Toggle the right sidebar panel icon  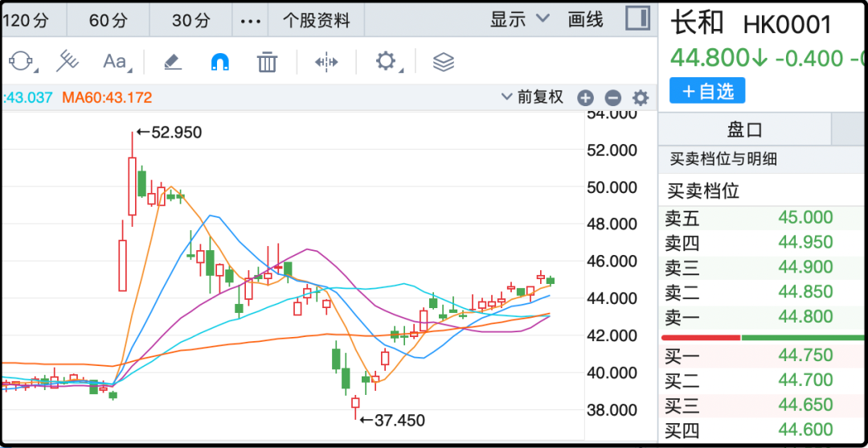coord(637,18)
